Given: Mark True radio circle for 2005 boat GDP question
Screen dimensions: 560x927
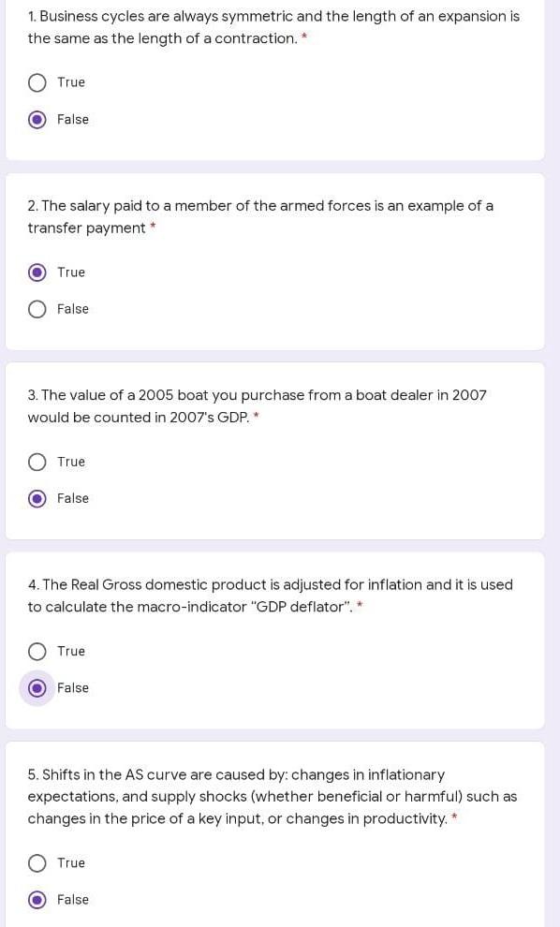Looking at the screenshot, I should coord(37,462).
